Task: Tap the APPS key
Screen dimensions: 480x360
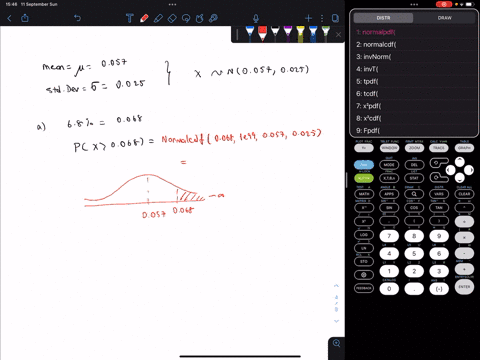Action: pos(389,194)
